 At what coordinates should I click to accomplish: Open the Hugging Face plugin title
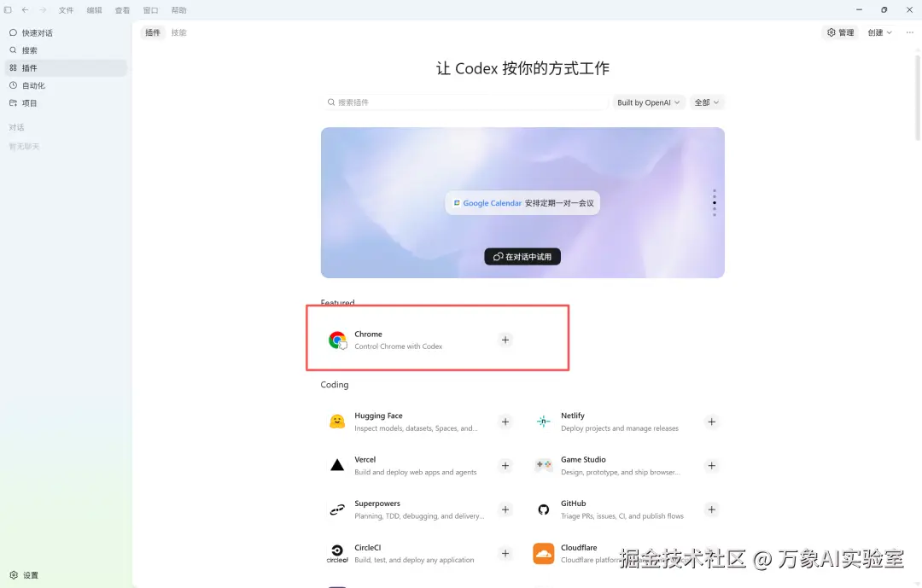click(379, 416)
